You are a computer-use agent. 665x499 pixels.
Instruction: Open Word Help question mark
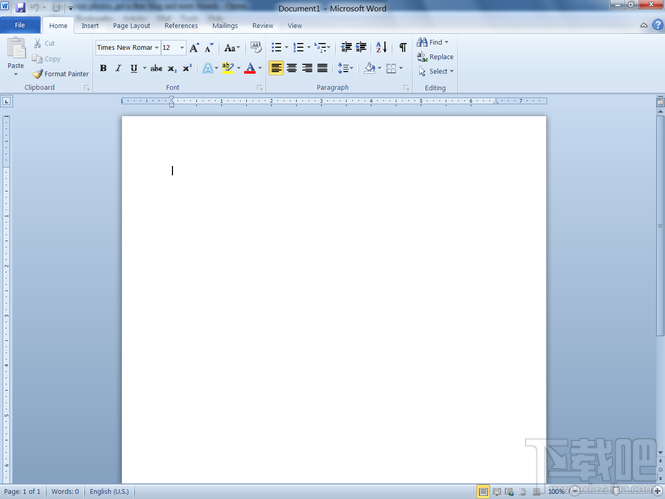657,25
